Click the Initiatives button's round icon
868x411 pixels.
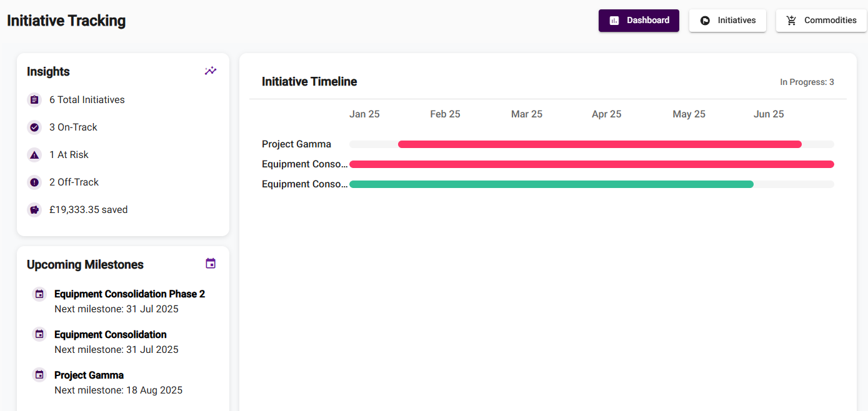[x=705, y=21]
